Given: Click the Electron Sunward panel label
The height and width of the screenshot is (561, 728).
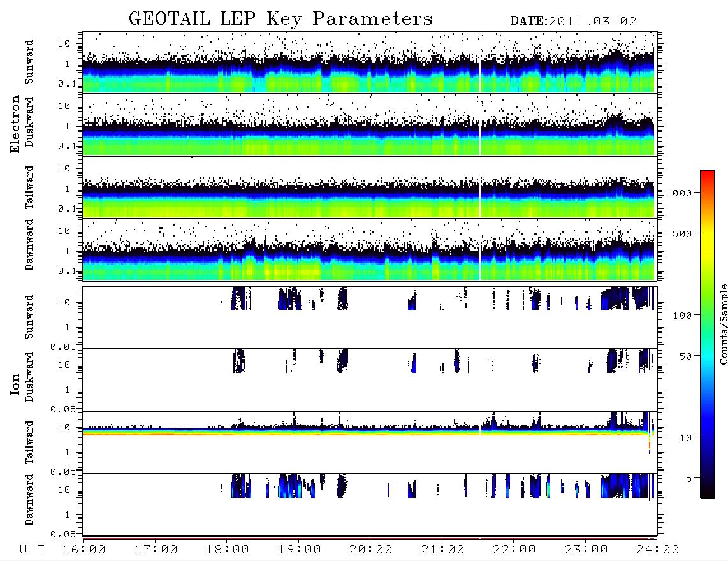Looking at the screenshot, I should pos(29,62).
